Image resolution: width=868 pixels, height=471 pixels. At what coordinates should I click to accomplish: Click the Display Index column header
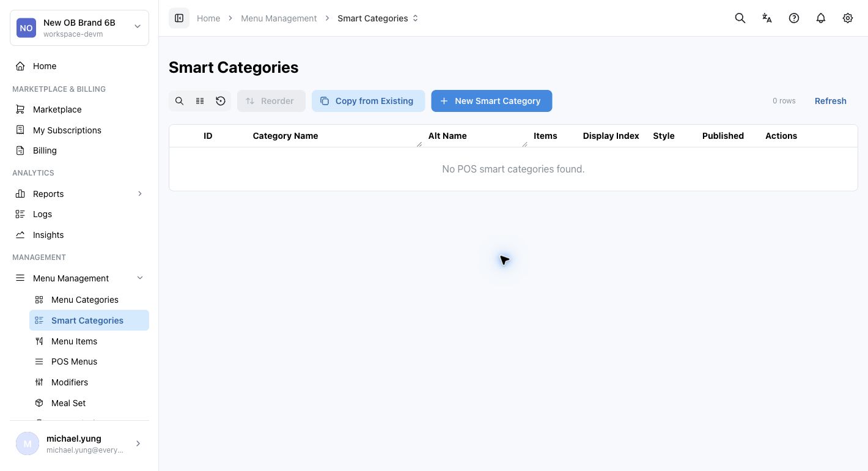[x=611, y=136]
